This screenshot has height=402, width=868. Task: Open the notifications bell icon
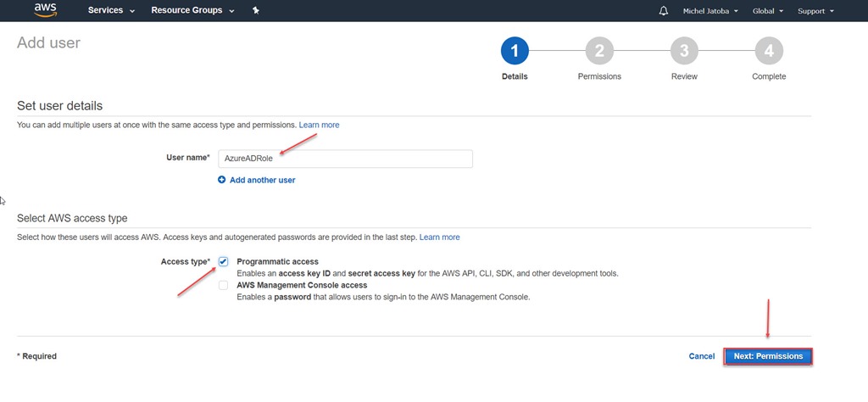point(664,11)
